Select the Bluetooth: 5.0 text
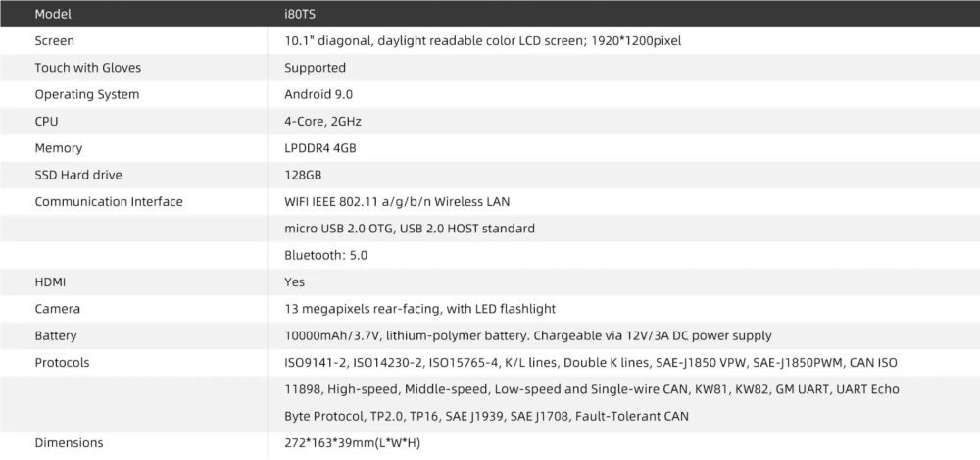This screenshot has height=460, width=980. (325, 255)
